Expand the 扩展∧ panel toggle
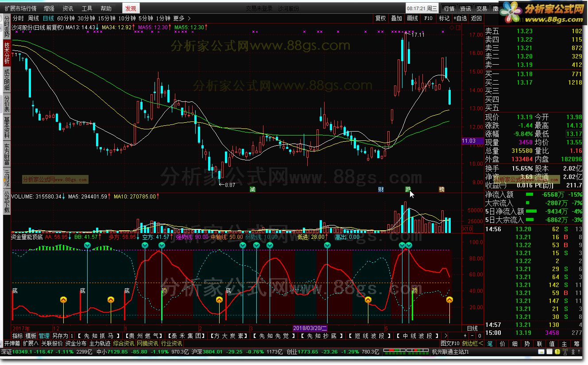 coord(31,343)
